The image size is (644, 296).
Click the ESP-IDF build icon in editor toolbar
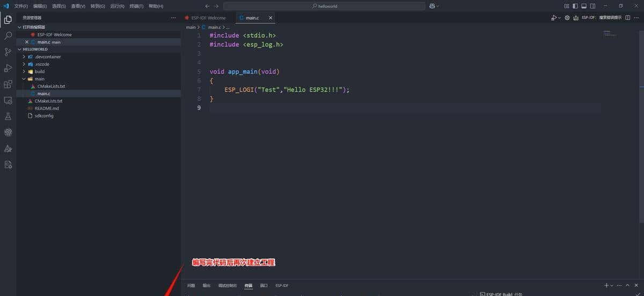[x=576, y=18]
